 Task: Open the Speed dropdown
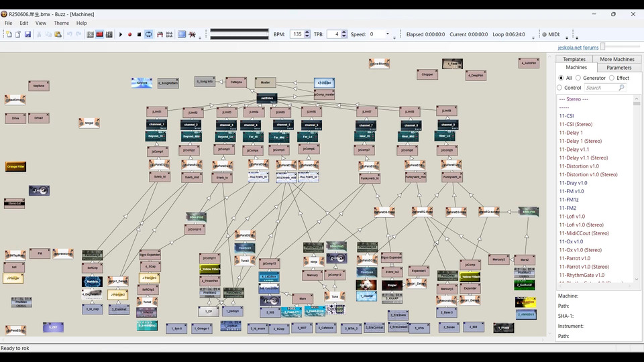[x=387, y=34]
